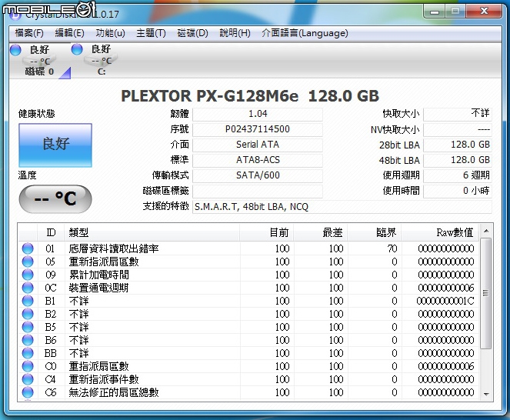
Task: Select the 底層資料讀取出錯率 row
Action: coord(248,248)
